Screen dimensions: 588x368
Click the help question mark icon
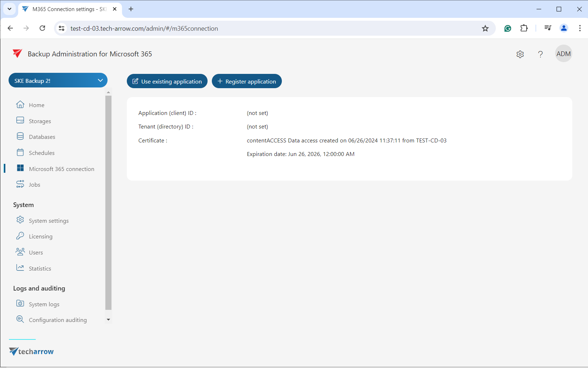(540, 54)
